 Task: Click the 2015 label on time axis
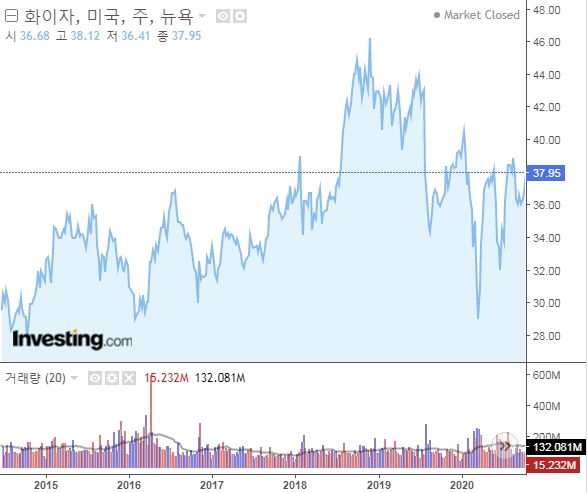(x=46, y=485)
